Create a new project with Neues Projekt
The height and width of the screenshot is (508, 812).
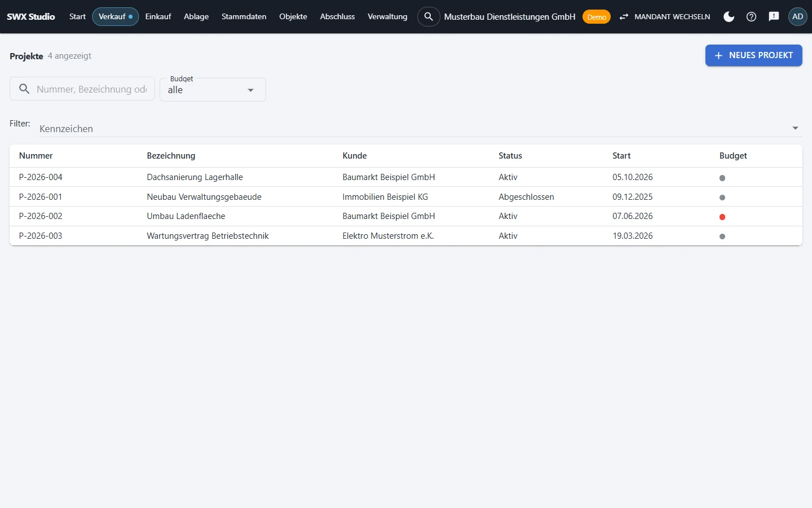[753, 55]
